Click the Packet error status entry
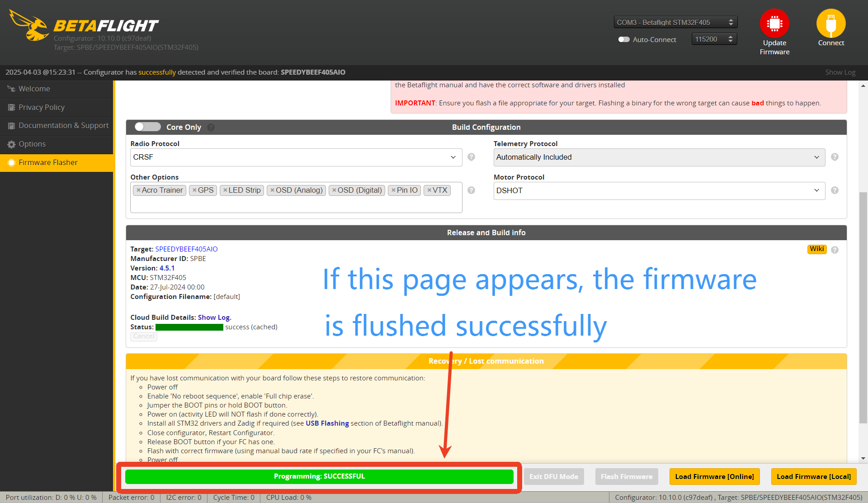The width and height of the screenshot is (868, 503). [131, 497]
